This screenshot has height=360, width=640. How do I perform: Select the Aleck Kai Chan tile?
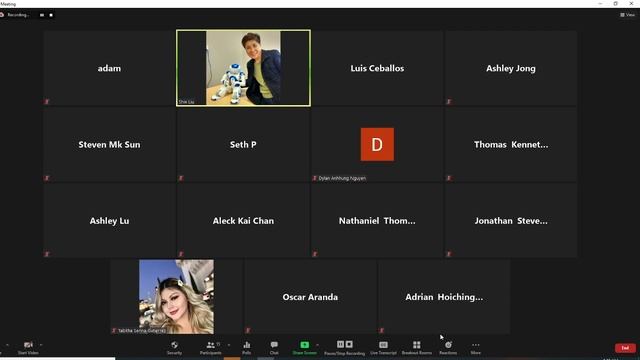click(243, 221)
